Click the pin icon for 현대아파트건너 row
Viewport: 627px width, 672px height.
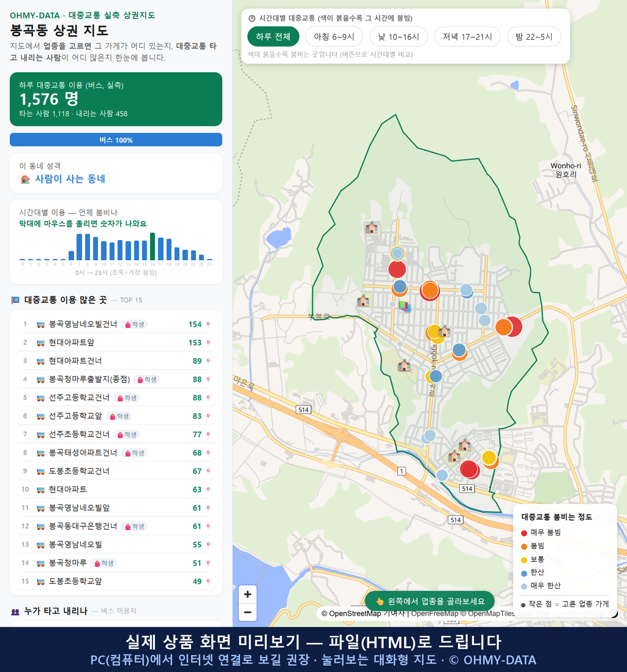point(208,361)
